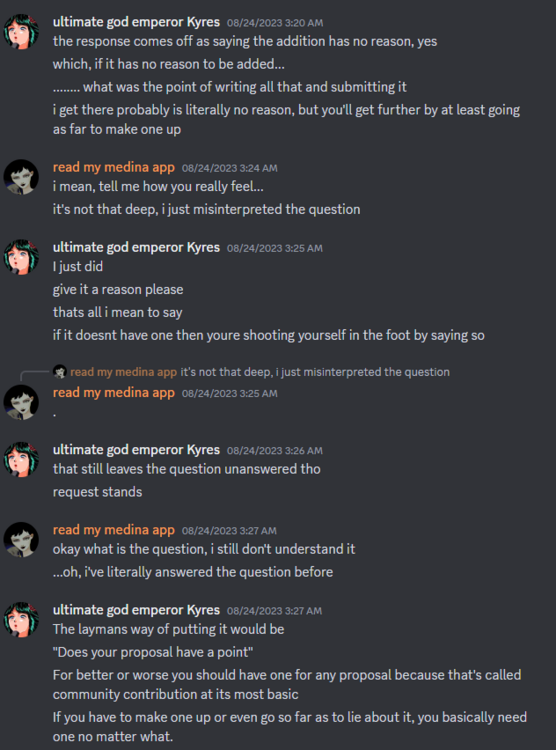Click read my medina app avatar at 3:27 AM
Viewport: 556px width, 750px height.
(x=21, y=540)
